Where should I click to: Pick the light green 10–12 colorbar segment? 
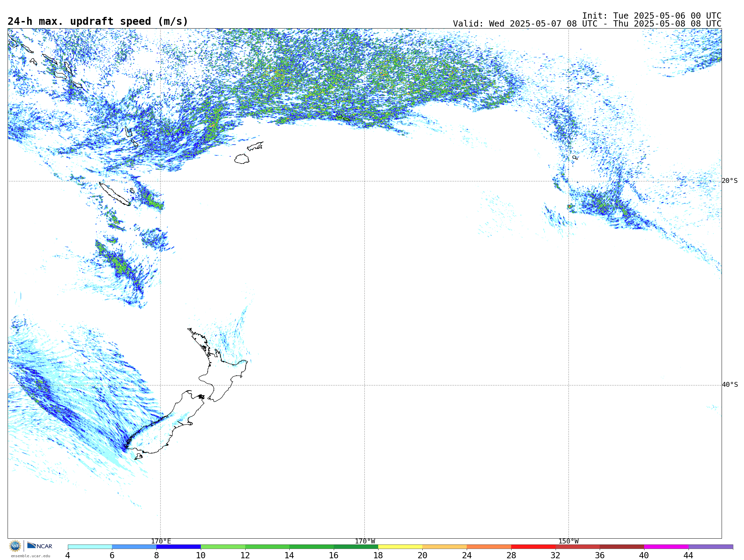click(x=223, y=547)
